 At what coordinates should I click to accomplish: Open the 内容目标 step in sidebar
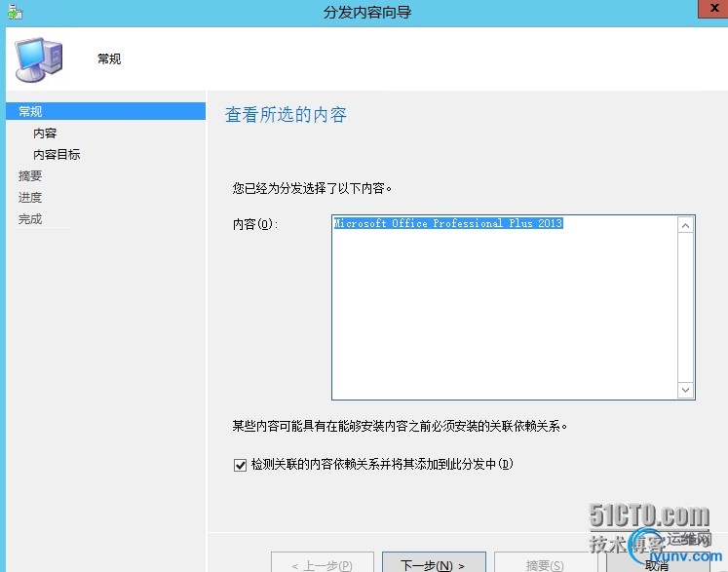point(57,155)
